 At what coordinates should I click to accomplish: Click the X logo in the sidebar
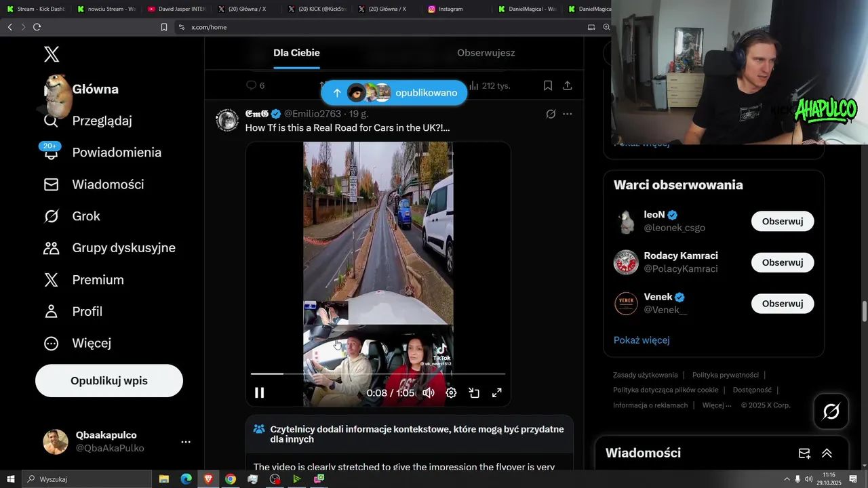[x=52, y=55]
